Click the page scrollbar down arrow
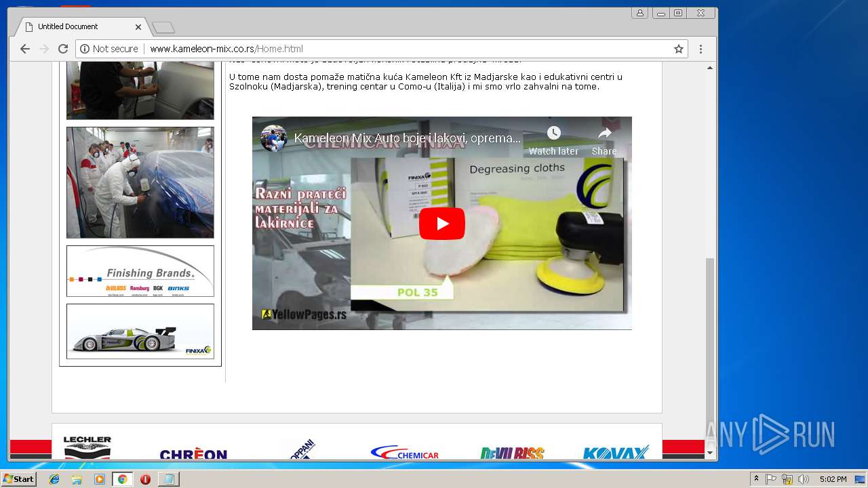Screen dimensions: 868x488 pos(710,453)
